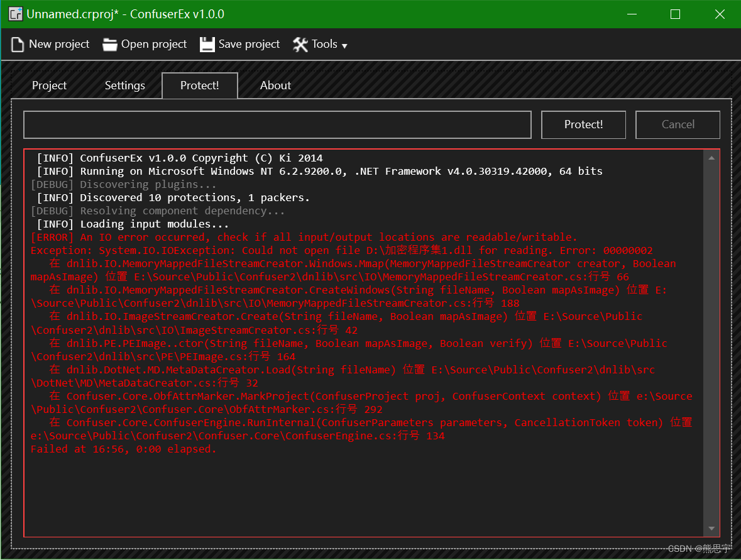
Task: Click the 'Loading input modules...' line
Action: 133,224
